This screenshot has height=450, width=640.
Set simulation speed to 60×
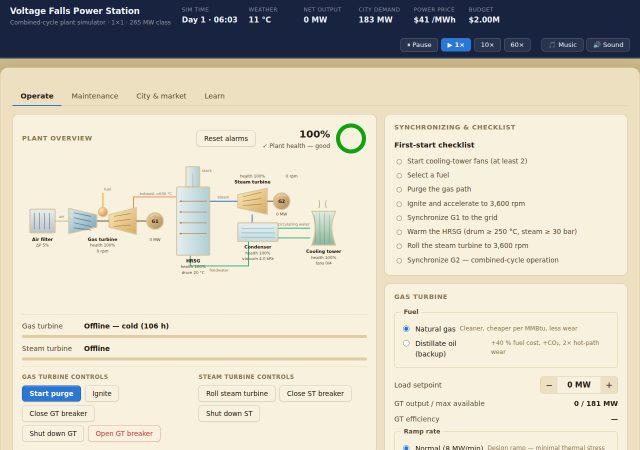[x=517, y=45]
